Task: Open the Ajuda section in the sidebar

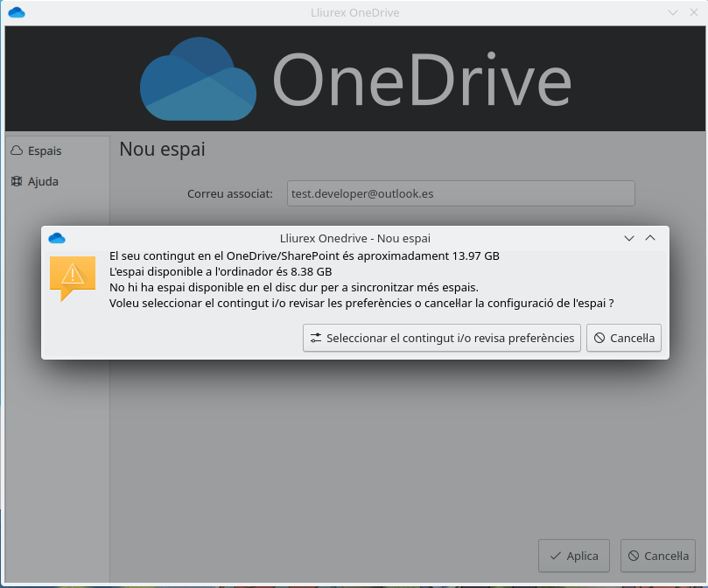Action: coord(43,181)
